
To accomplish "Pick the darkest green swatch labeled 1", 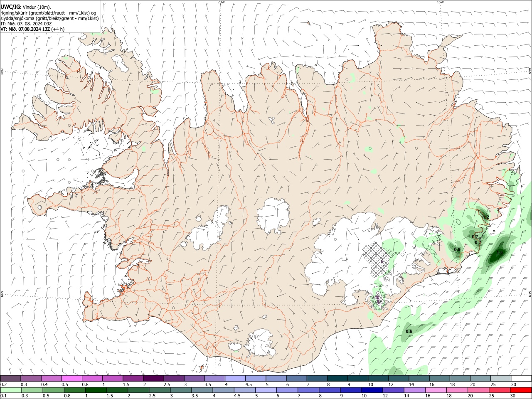I will (x=96, y=390).
